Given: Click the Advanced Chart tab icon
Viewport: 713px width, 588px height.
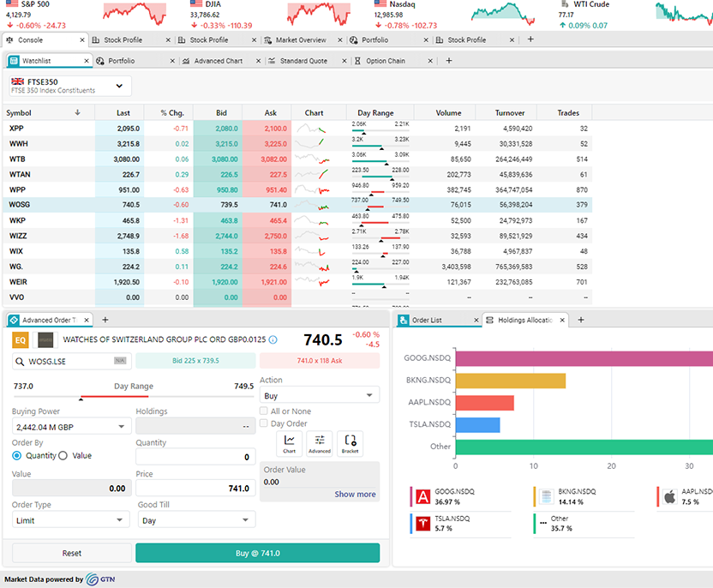Looking at the screenshot, I should tap(187, 61).
